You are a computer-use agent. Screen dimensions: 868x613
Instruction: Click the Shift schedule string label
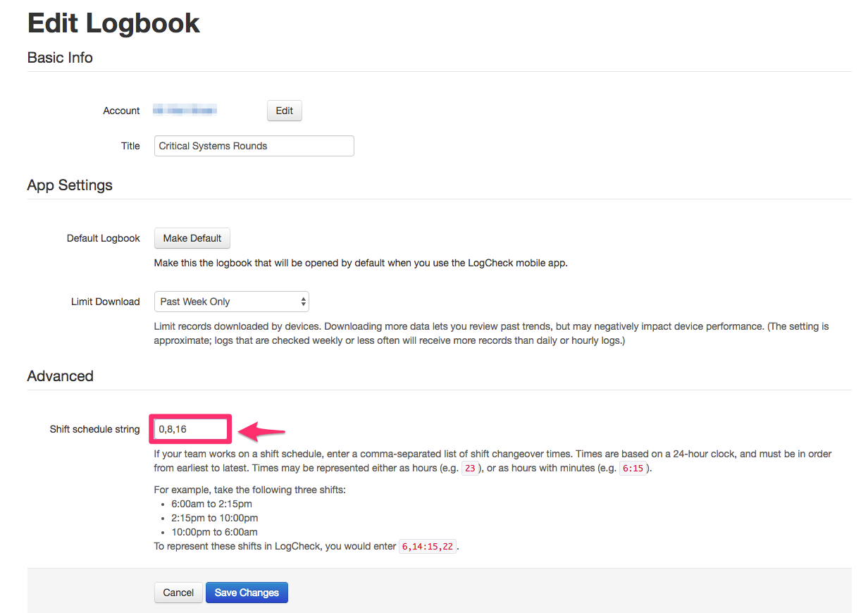[x=94, y=429]
